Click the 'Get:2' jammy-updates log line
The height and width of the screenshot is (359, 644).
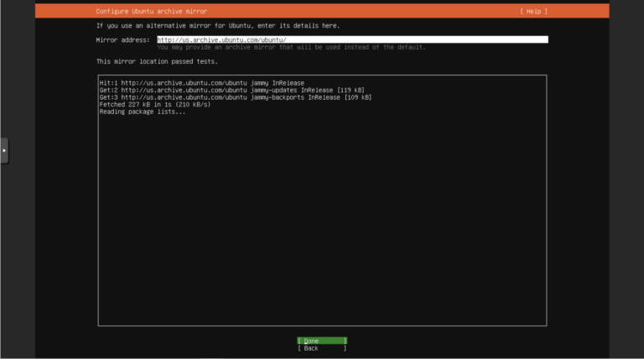231,91
